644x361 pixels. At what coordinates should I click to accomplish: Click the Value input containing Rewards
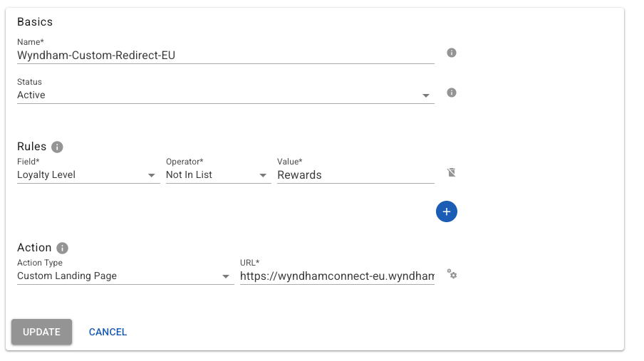[355, 175]
